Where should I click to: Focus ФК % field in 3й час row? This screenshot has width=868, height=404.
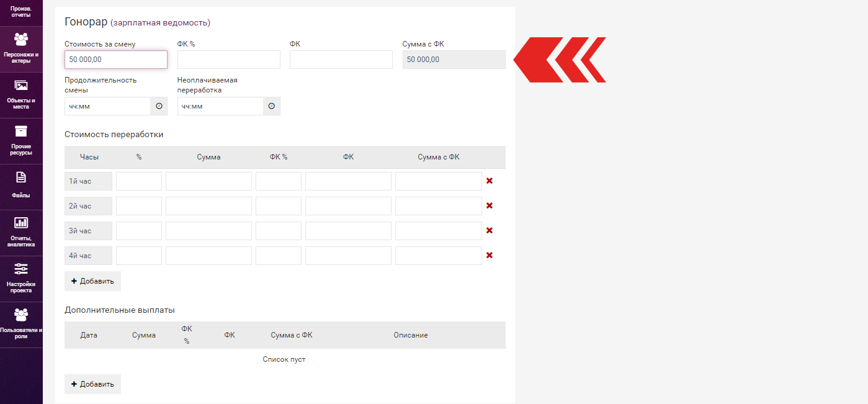point(279,231)
